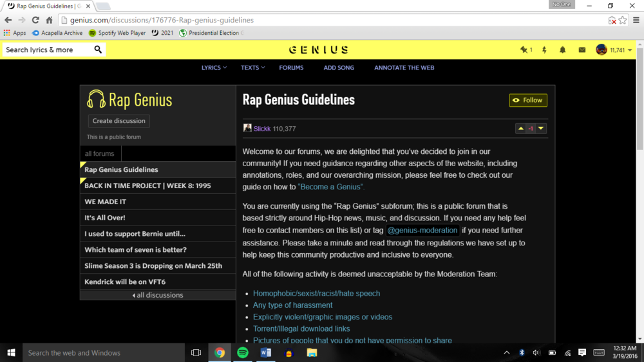Toggle Follow on this discussion
This screenshot has height=362, width=644.
pos(528,100)
